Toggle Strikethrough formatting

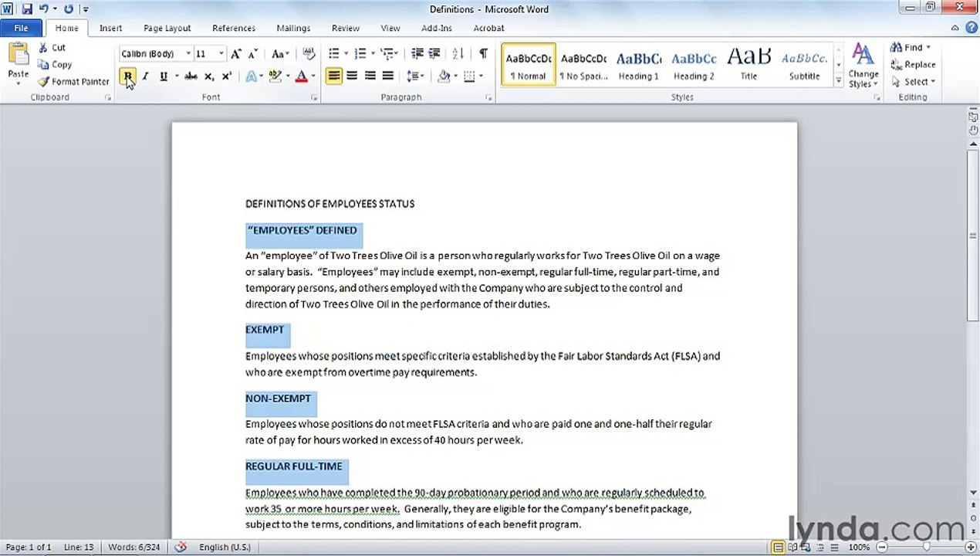tap(191, 76)
